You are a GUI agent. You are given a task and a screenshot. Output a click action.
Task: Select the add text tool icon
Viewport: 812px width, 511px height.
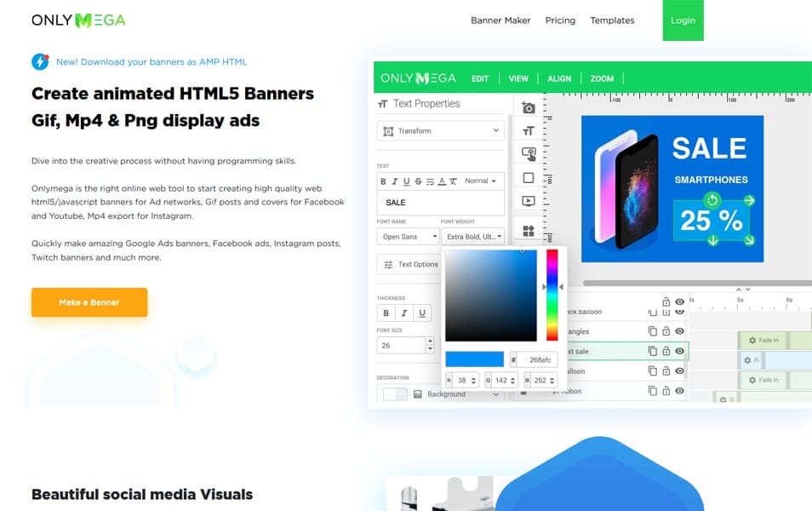coord(529,130)
